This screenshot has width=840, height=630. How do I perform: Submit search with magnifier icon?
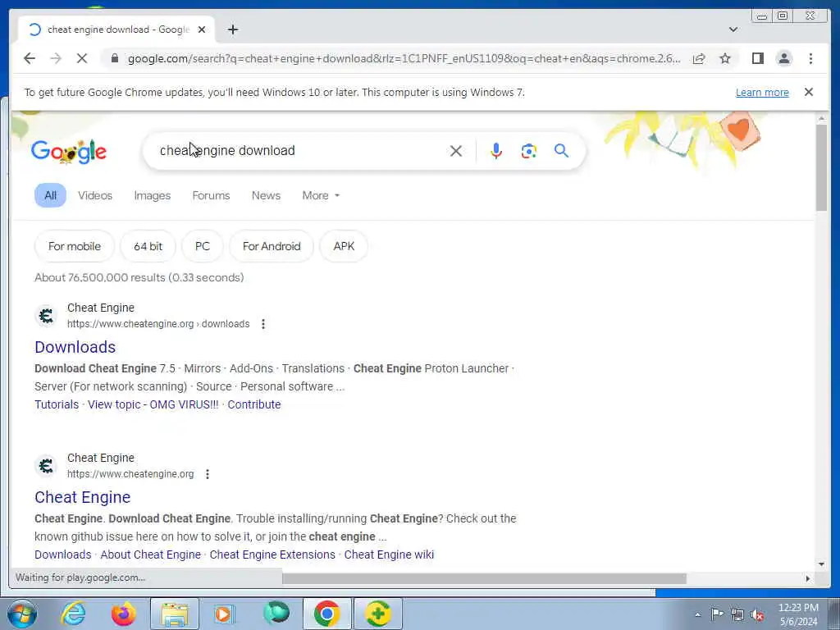coord(561,151)
